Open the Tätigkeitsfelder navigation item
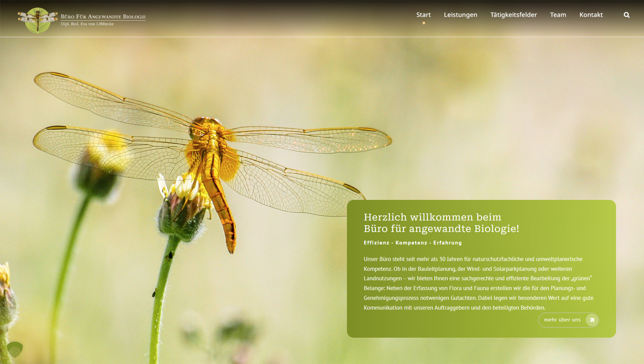The image size is (644, 364). (x=513, y=15)
